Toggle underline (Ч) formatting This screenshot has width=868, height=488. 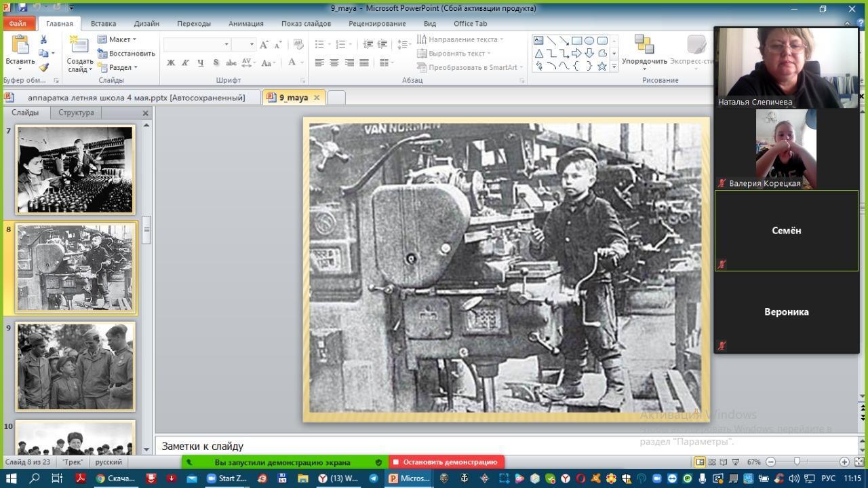201,62
